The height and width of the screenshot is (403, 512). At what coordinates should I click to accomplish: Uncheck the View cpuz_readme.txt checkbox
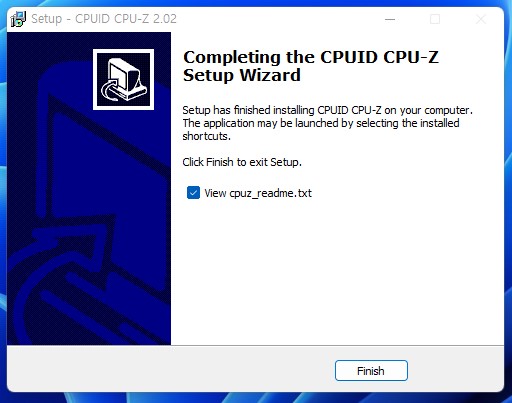[193, 193]
